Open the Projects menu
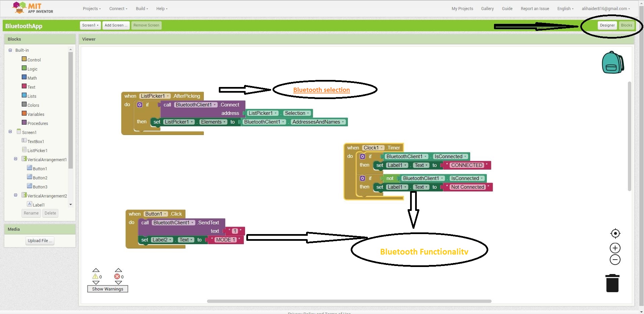Image resolution: width=644 pixels, height=314 pixels. 92,9
